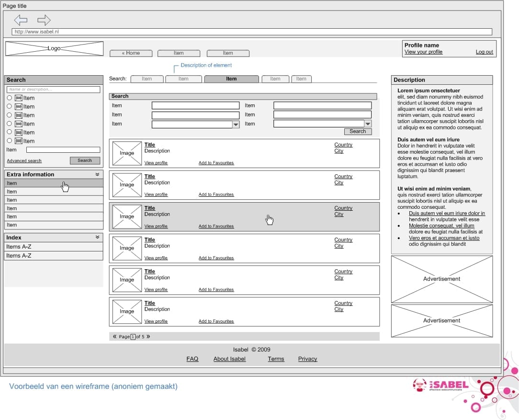Go to the previous page with «
This screenshot has height=420, width=519.
point(114,337)
